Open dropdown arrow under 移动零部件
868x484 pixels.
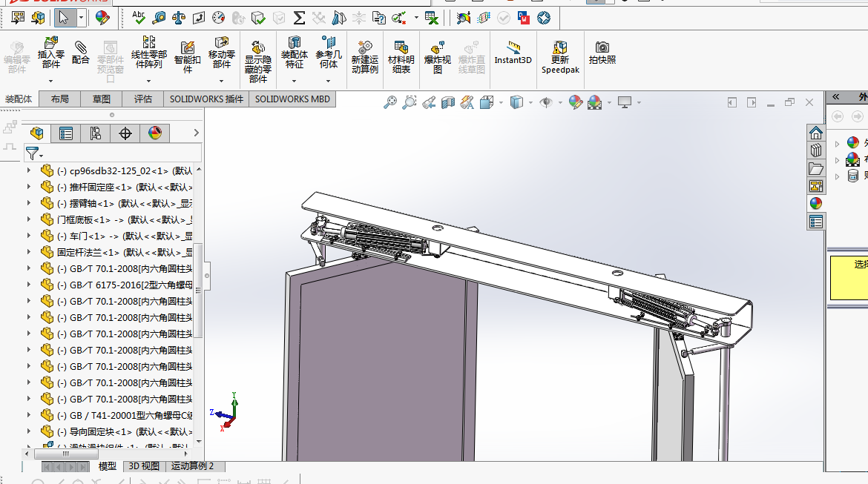[x=221, y=81]
